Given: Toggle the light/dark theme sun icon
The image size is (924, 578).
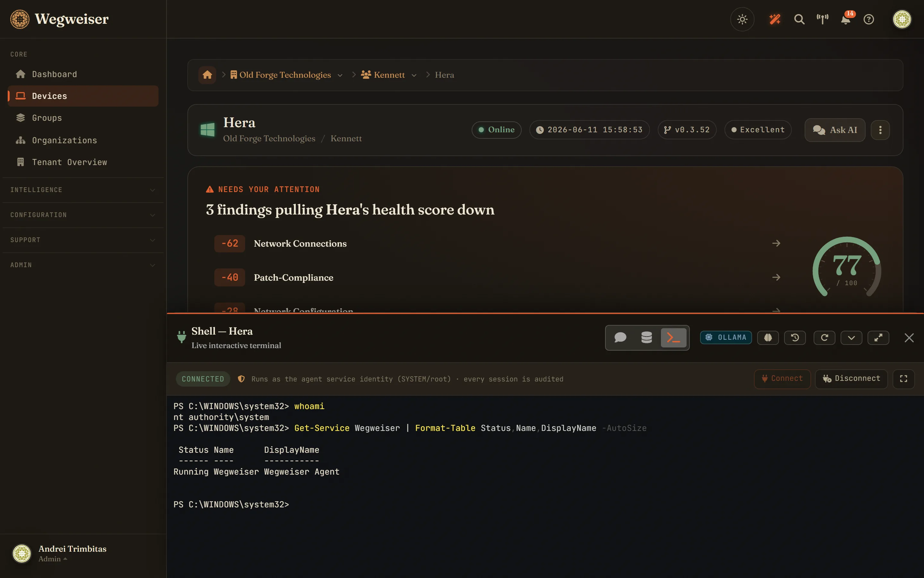Looking at the screenshot, I should [x=742, y=19].
